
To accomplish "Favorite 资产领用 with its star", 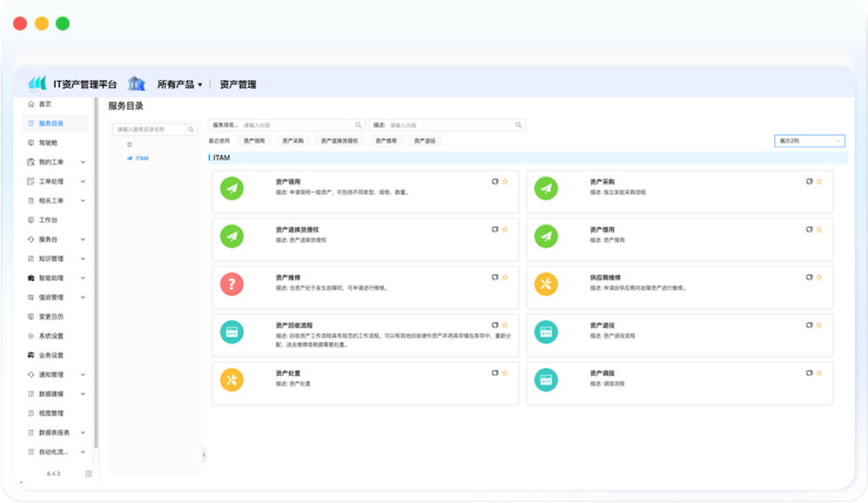I will point(505,181).
